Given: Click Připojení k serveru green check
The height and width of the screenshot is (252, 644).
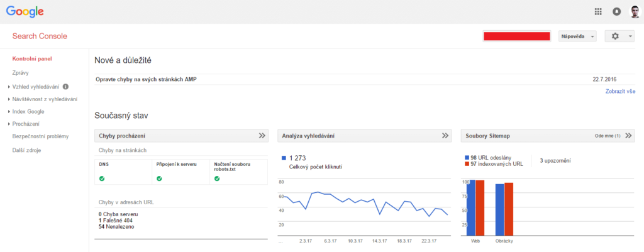Looking at the screenshot, I should tap(159, 178).
